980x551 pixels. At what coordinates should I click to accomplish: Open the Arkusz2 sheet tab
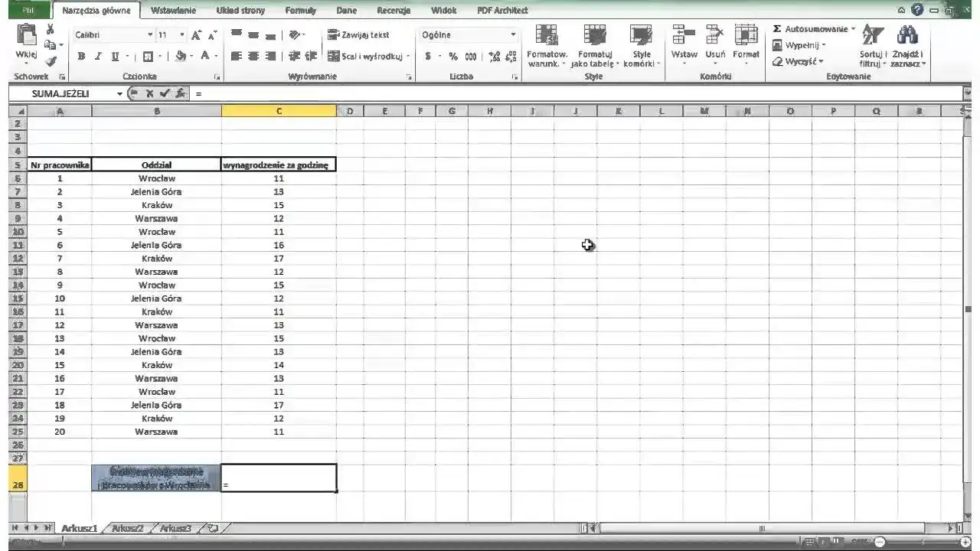127,528
